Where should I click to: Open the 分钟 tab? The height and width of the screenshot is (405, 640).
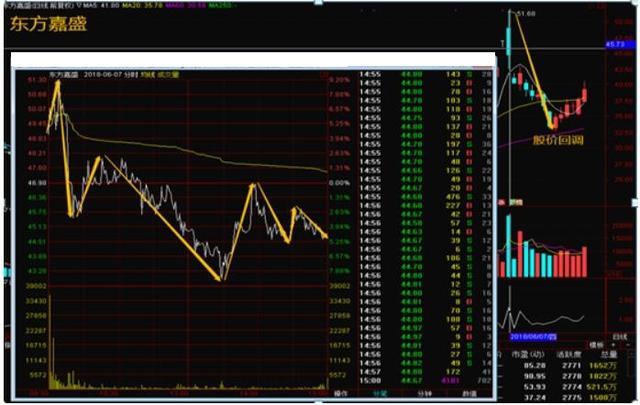click(424, 392)
